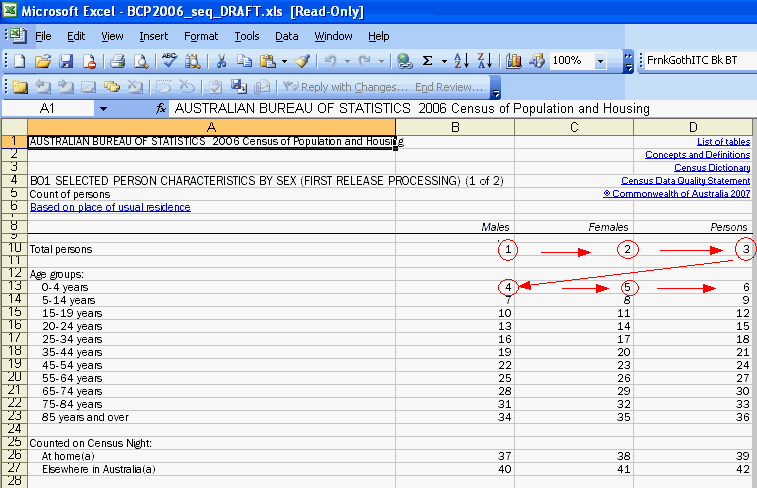Select column C header
Viewport: 757px width, 488px height.
tap(574, 126)
